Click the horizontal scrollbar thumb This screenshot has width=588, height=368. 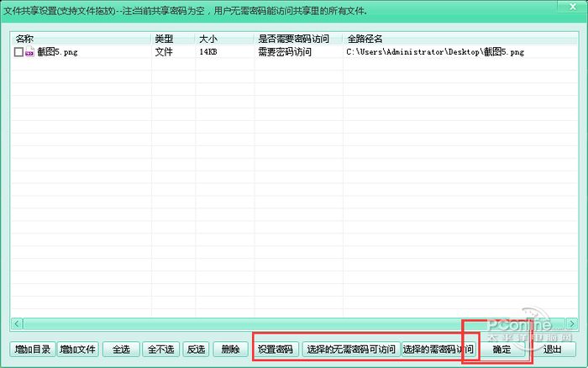click(x=294, y=323)
